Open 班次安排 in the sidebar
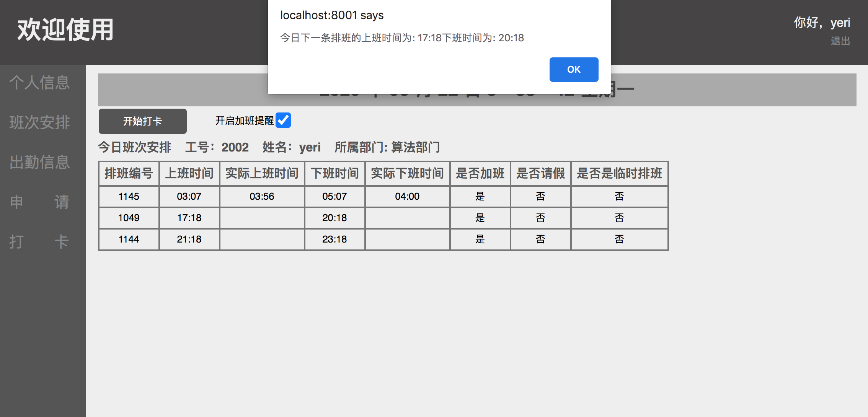Image resolution: width=868 pixels, height=417 pixels. 40,122
